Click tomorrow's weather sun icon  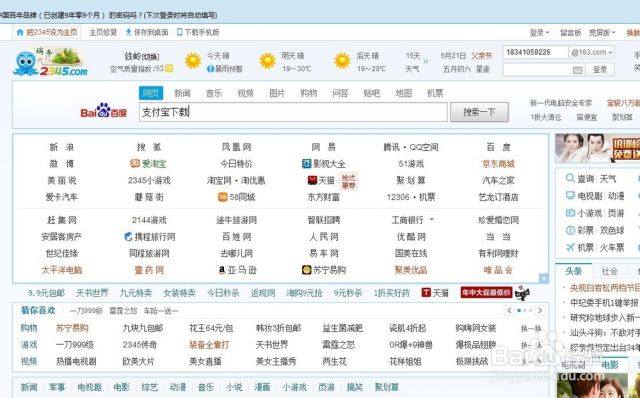click(x=268, y=61)
